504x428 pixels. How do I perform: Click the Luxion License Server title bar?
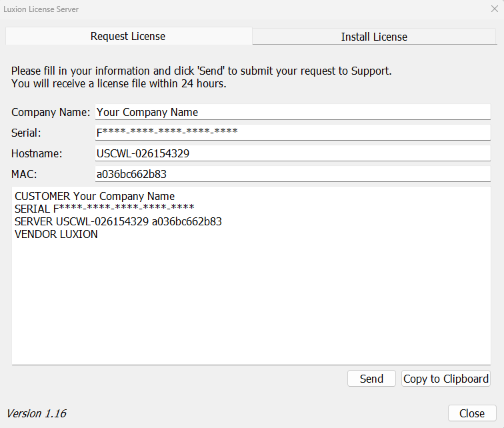tap(200, 9)
